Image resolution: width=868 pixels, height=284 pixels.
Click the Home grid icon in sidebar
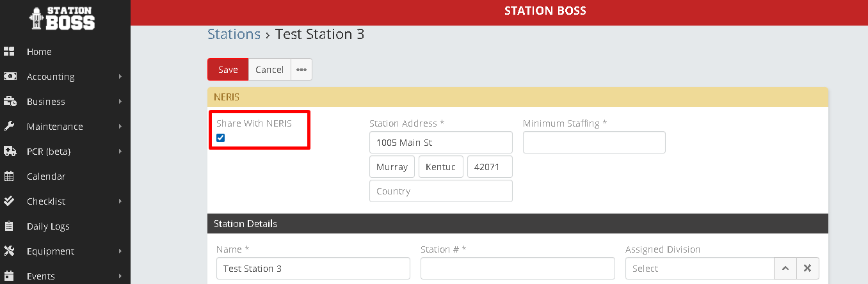10,52
